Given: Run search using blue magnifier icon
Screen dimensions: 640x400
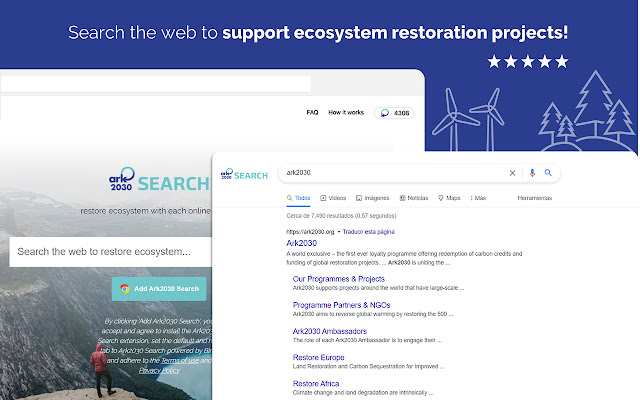Looking at the screenshot, I should click(548, 173).
